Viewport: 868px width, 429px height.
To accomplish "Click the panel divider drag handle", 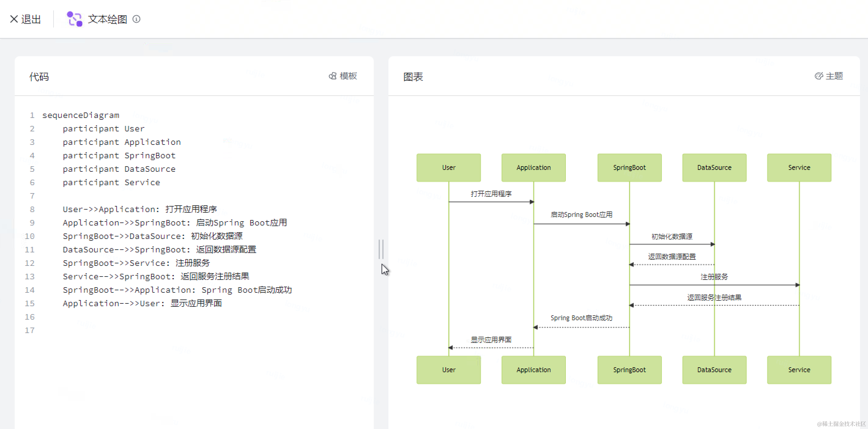I will point(381,249).
